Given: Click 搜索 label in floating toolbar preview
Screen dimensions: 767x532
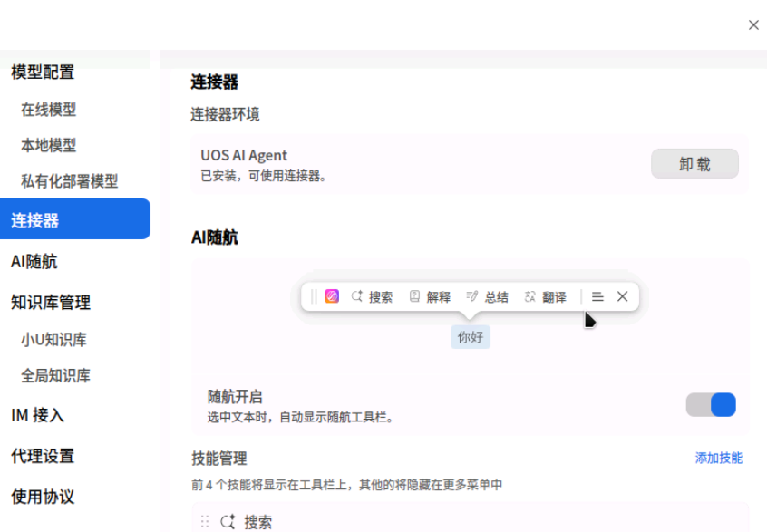Looking at the screenshot, I should (x=381, y=296).
